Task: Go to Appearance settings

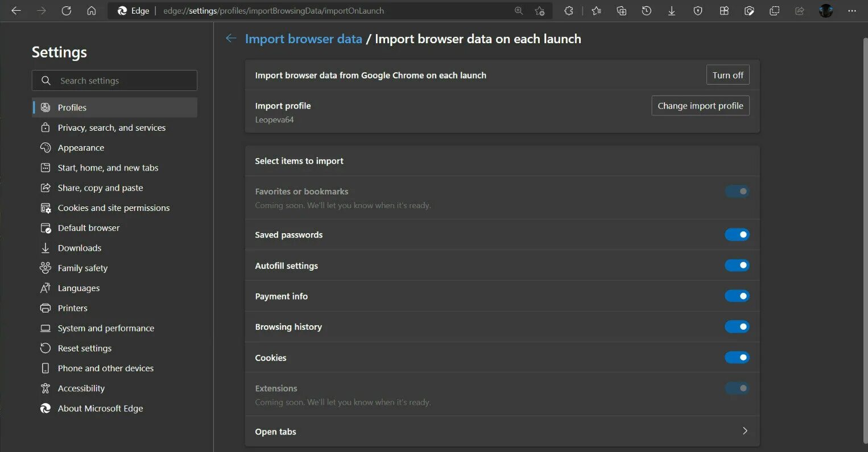Action: click(115, 148)
